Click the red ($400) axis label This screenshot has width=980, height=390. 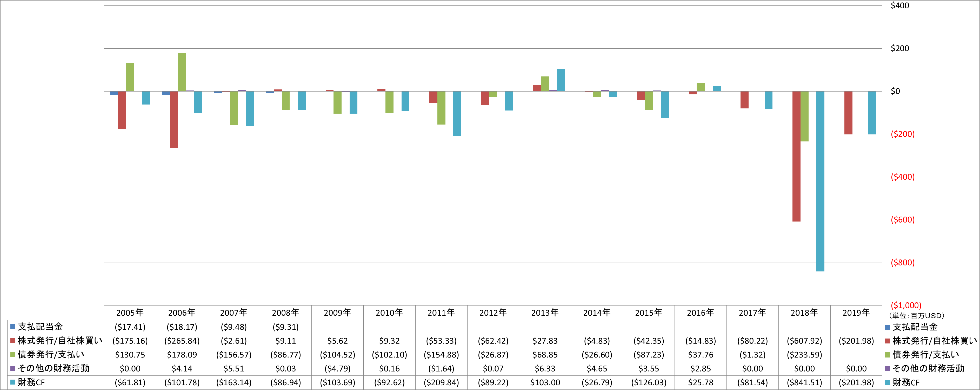point(902,177)
